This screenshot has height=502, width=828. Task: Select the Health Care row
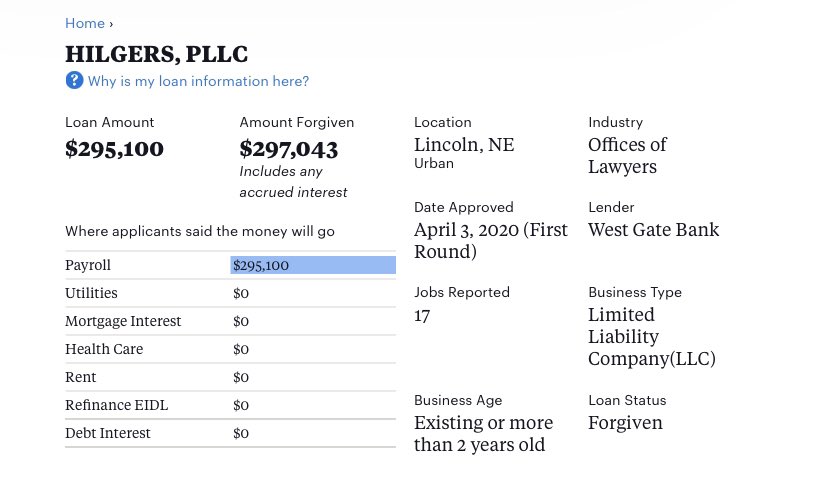pyautogui.click(x=230, y=349)
